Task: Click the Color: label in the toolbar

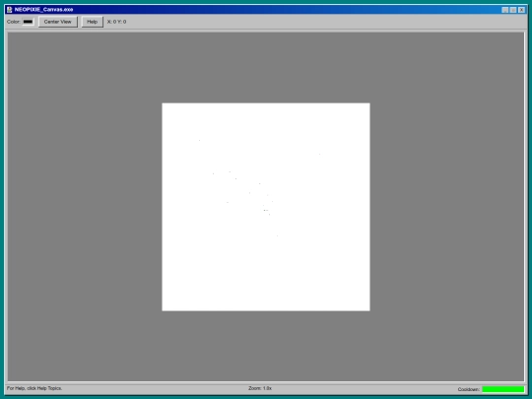Action: (x=14, y=22)
